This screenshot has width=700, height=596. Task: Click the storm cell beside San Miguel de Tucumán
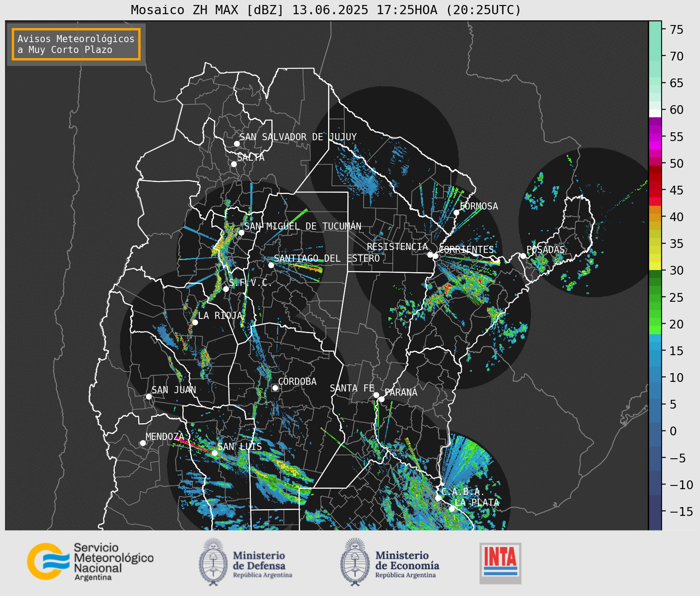(x=225, y=242)
